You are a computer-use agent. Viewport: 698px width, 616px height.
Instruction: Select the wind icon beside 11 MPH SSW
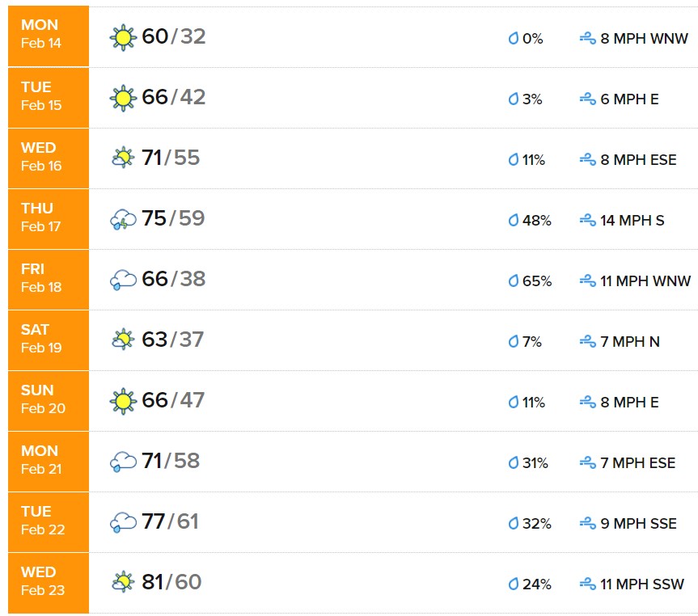tap(588, 584)
